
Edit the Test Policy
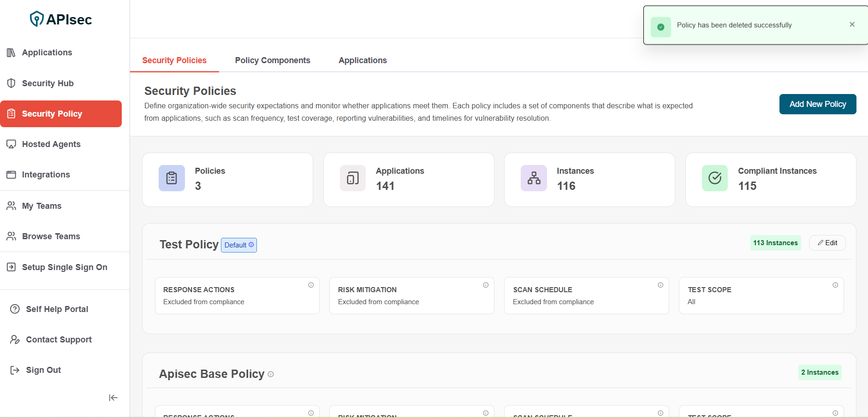click(827, 243)
